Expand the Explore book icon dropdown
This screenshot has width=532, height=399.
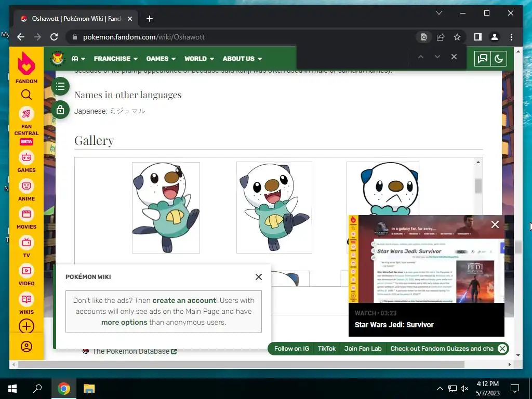(78, 59)
